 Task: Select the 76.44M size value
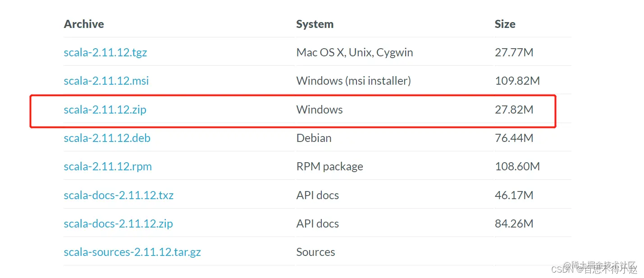514,138
